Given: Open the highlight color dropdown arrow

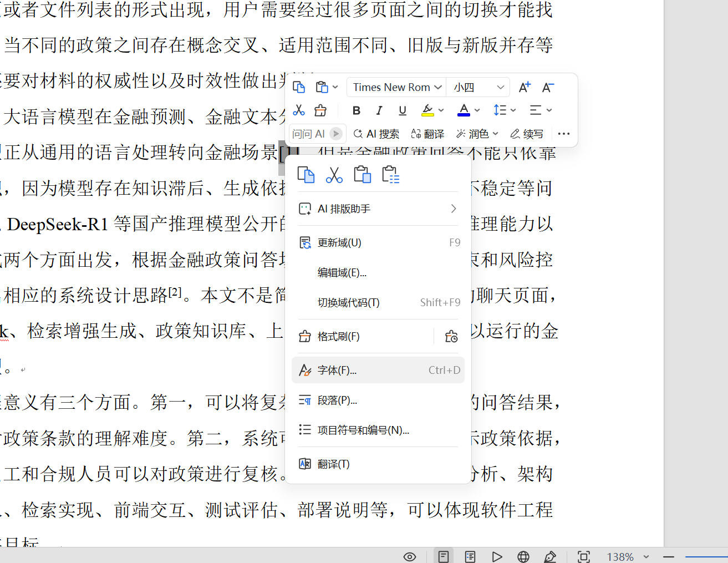Looking at the screenshot, I should [x=441, y=110].
